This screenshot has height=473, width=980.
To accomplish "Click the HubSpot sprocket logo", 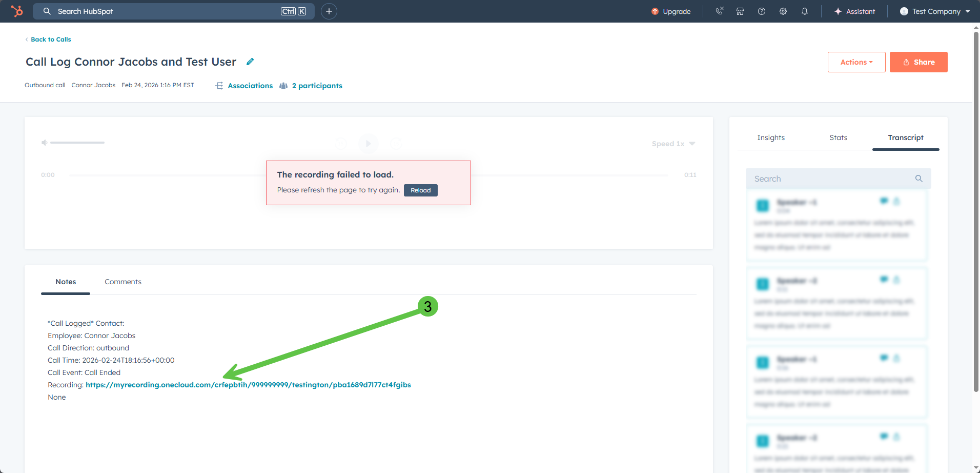I will 17,11.
